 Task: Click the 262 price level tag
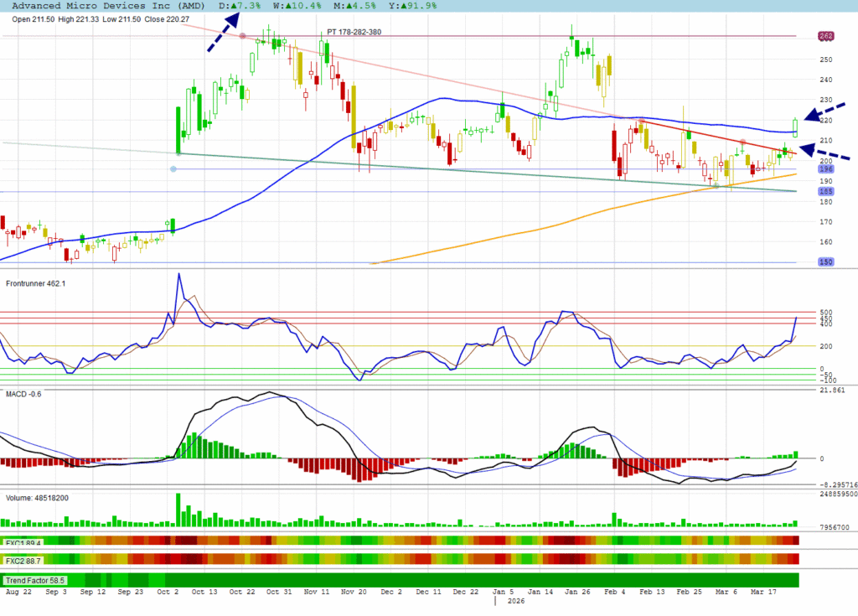825,36
